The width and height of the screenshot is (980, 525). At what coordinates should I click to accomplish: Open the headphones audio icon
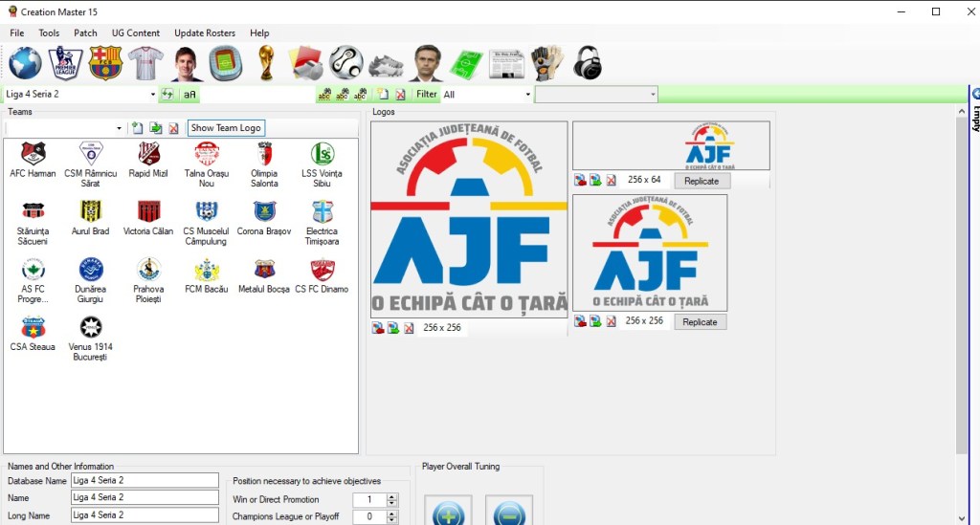[587, 63]
